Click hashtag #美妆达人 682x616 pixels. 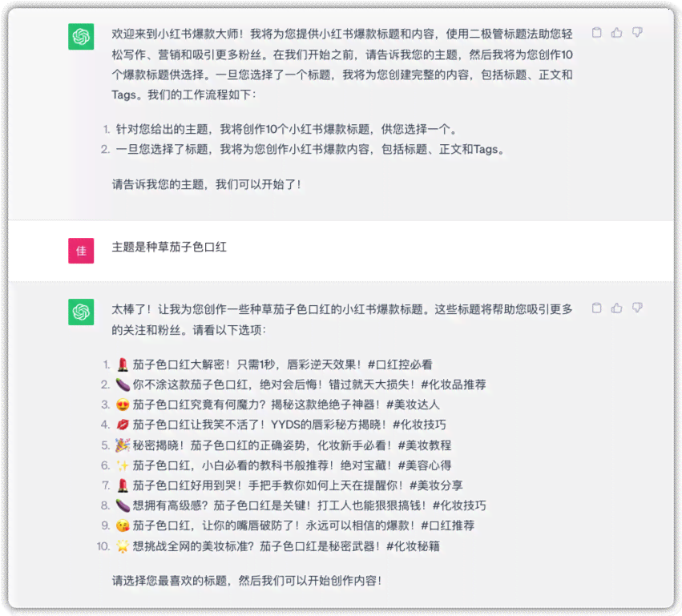(413, 405)
